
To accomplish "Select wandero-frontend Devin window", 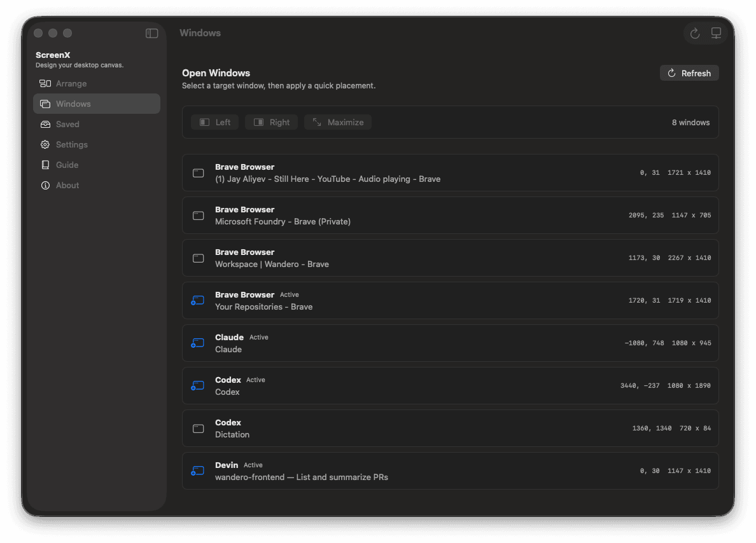I will pos(451,471).
